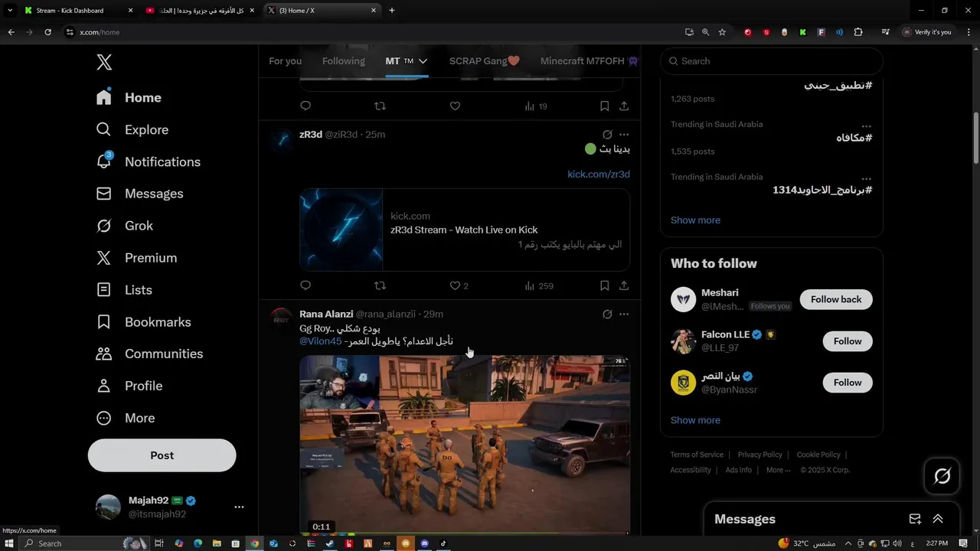Image resolution: width=980 pixels, height=551 pixels.
Task: Open MT list dropdown chevron
Action: coord(423,61)
